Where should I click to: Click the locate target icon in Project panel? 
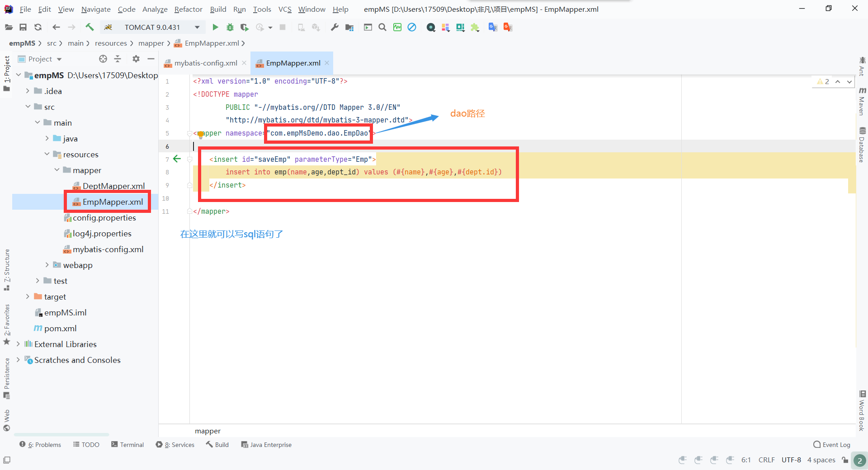tap(103, 59)
